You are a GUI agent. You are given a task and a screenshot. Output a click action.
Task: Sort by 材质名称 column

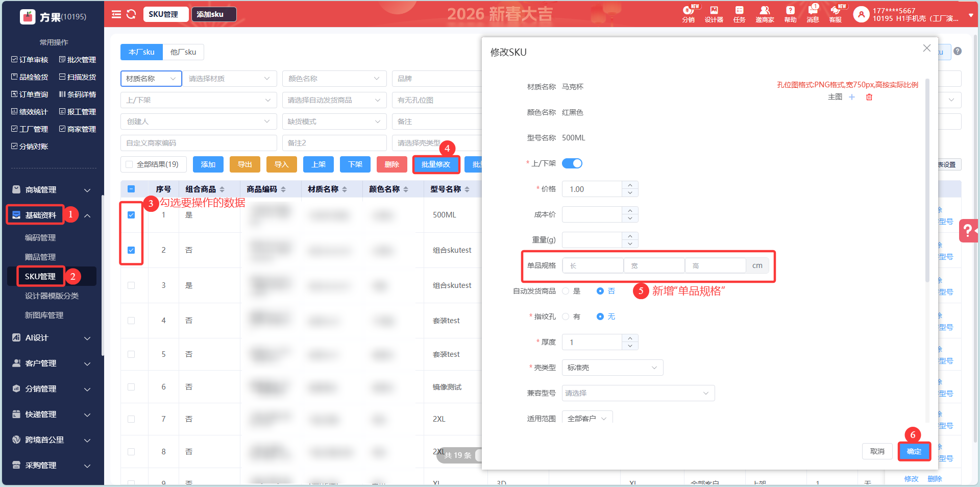point(345,189)
